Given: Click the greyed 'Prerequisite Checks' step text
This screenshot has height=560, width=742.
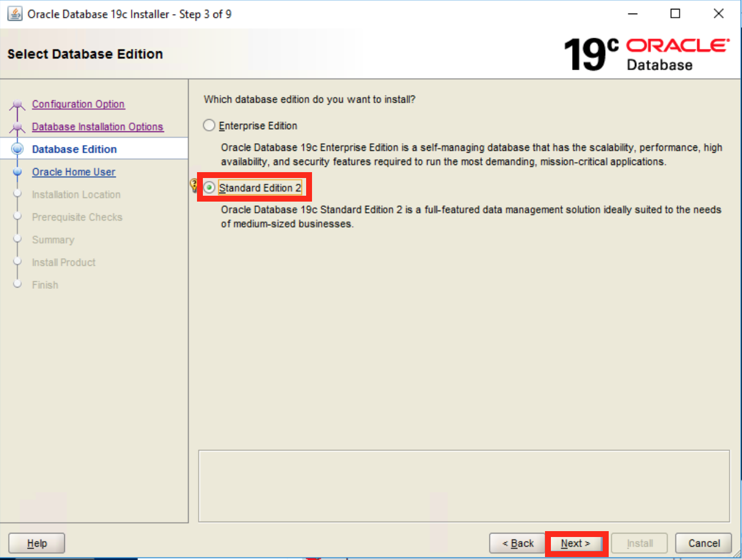Looking at the screenshot, I should point(77,217).
